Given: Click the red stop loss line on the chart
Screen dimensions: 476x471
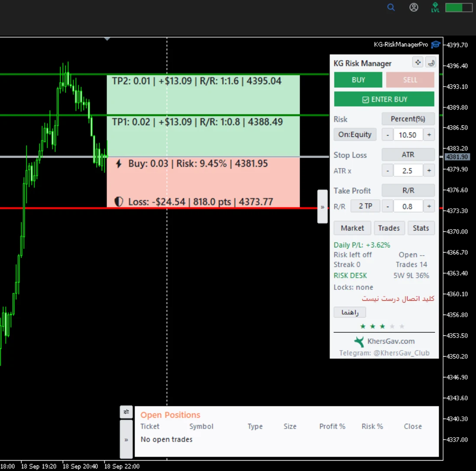Looking at the screenshot, I should [x=164, y=208].
